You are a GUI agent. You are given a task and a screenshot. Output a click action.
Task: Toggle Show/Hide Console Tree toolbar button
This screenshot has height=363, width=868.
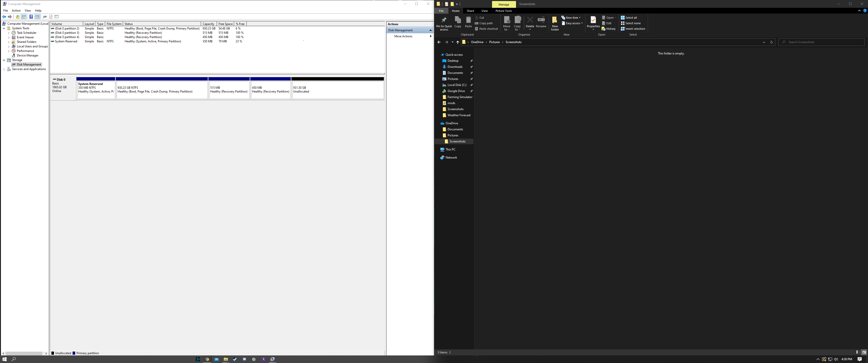[23, 17]
